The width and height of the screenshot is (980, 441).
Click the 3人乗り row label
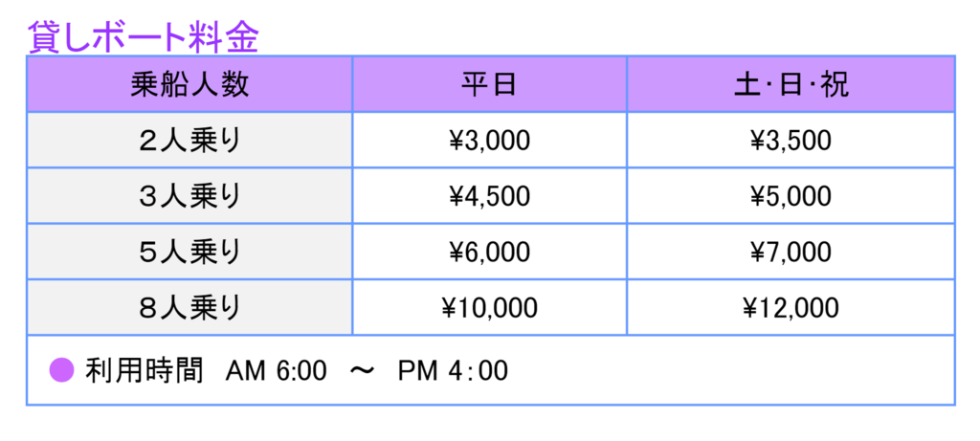pos(189,195)
